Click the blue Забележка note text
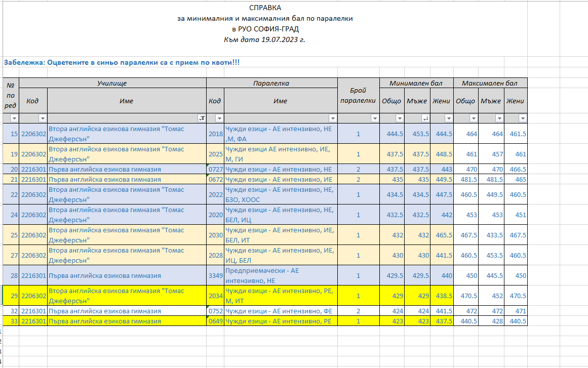 click(x=122, y=62)
